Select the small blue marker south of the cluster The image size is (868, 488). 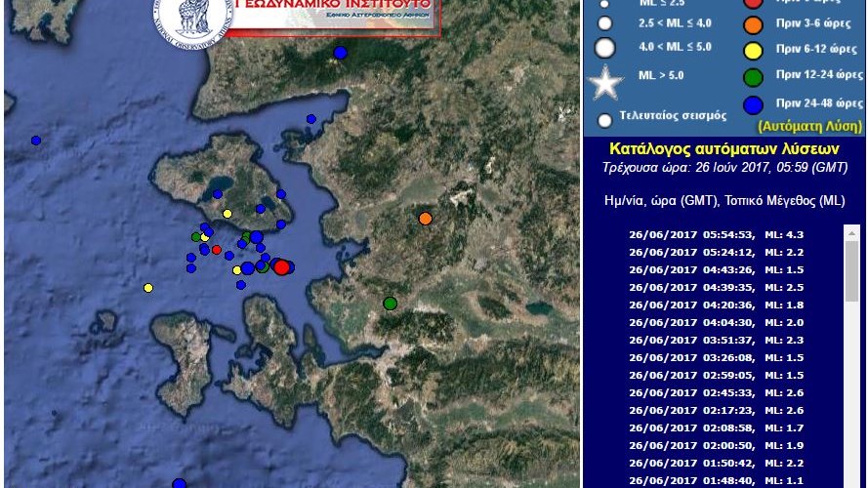point(241,285)
